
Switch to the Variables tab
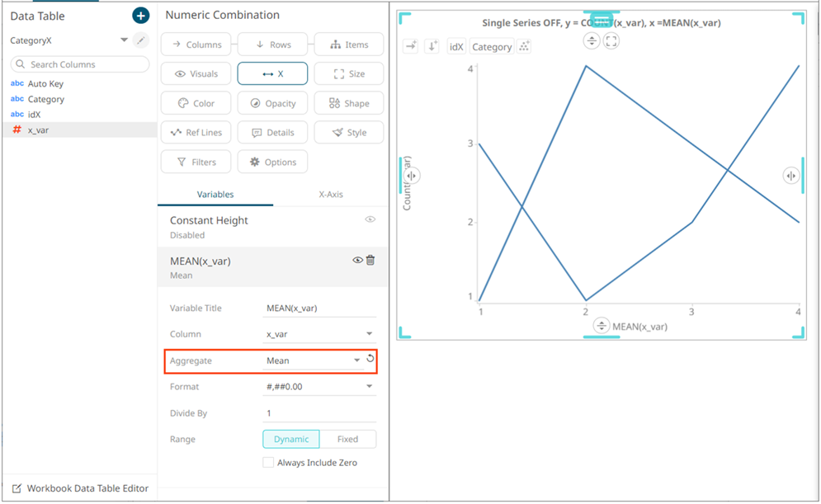[x=215, y=194]
